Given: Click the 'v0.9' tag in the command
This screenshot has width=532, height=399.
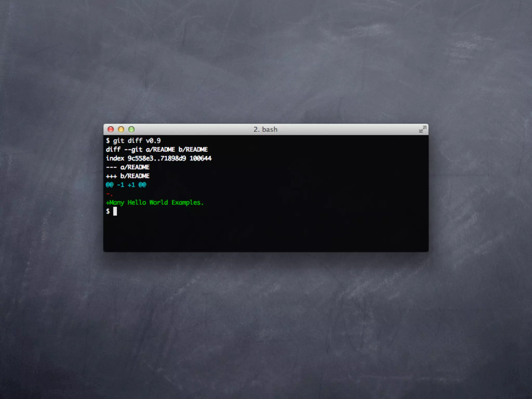Looking at the screenshot, I should point(153,141).
